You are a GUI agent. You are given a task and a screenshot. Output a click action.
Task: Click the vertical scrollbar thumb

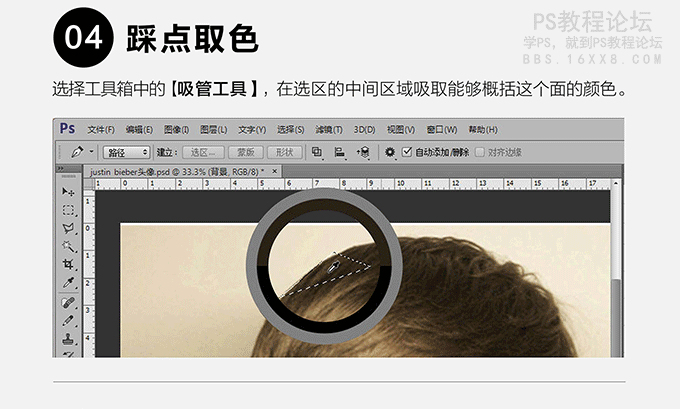coord(616,318)
